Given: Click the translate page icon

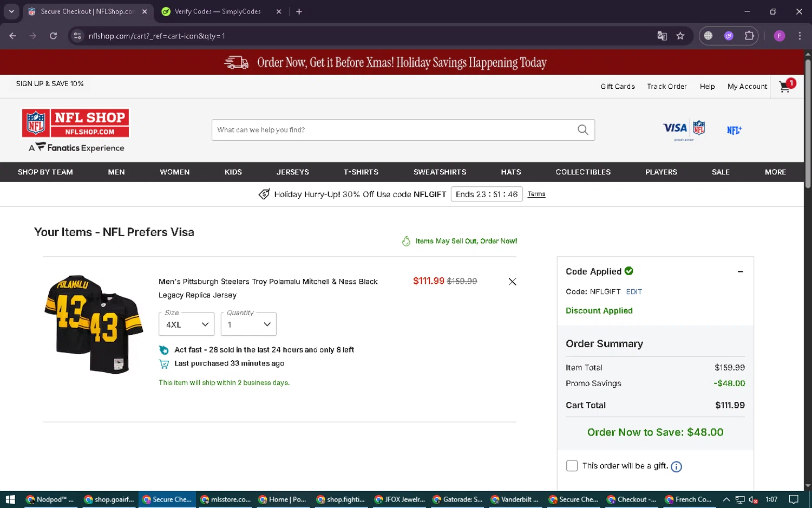Looking at the screenshot, I should pyautogui.click(x=662, y=36).
